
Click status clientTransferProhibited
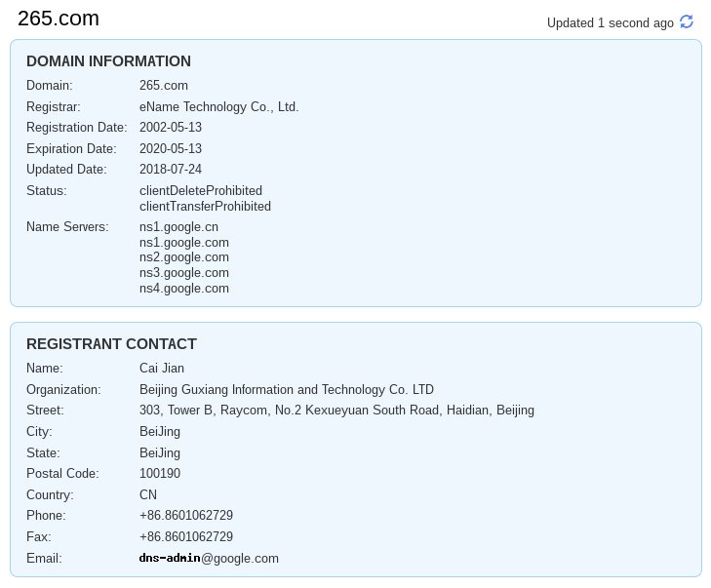click(x=205, y=206)
